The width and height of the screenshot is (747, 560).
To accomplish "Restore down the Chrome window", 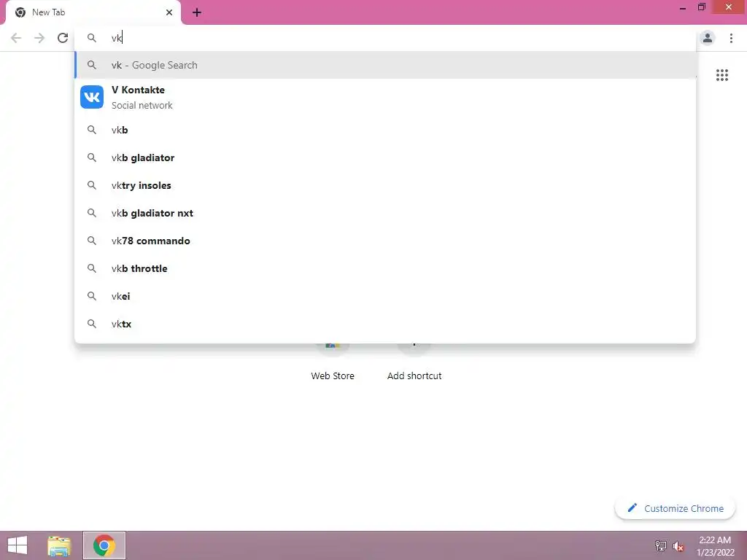I will tap(702, 7).
